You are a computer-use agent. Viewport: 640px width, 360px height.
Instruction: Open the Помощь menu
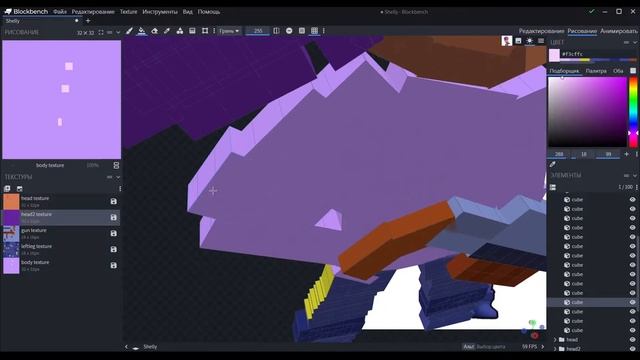point(209,12)
